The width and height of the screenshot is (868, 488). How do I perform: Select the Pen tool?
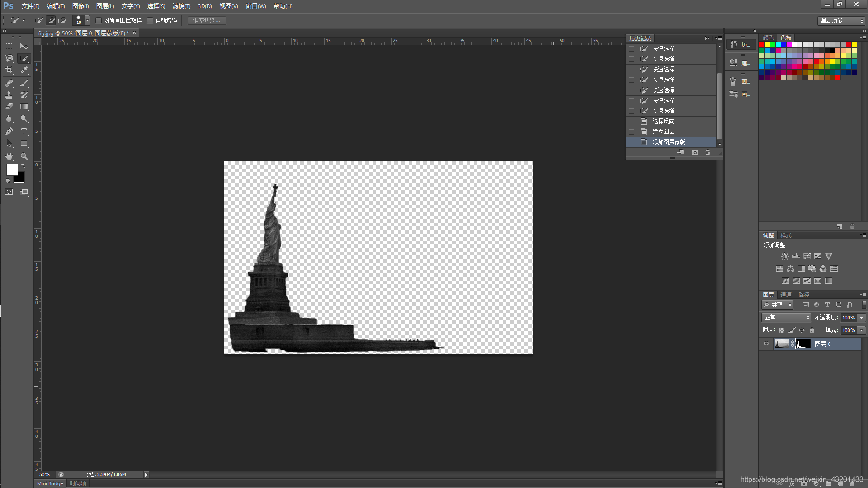pyautogui.click(x=9, y=131)
